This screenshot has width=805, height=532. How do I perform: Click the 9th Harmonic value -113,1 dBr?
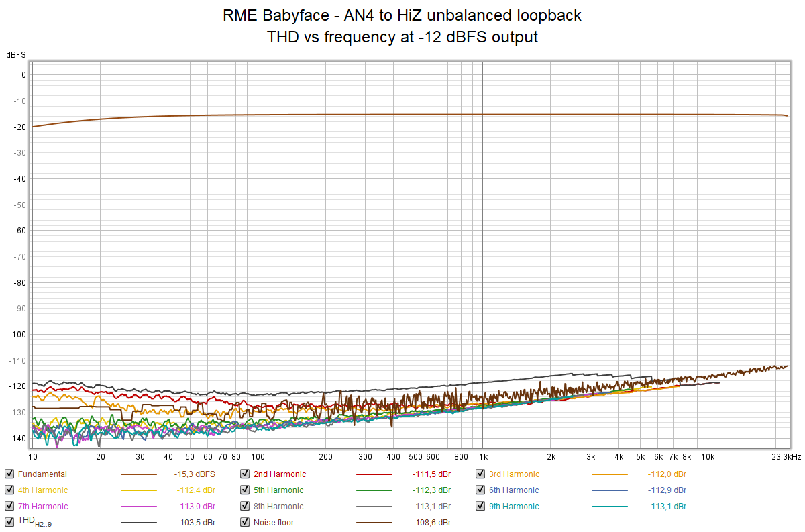667,507
